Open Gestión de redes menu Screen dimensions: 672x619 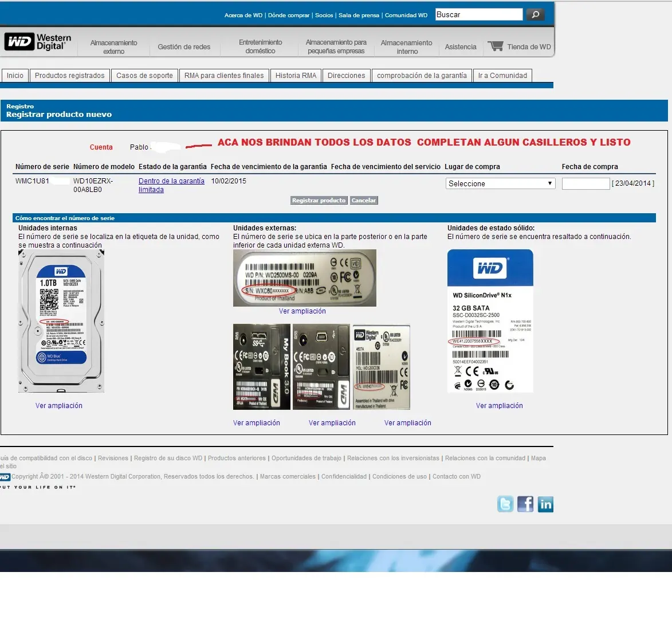[x=184, y=47]
